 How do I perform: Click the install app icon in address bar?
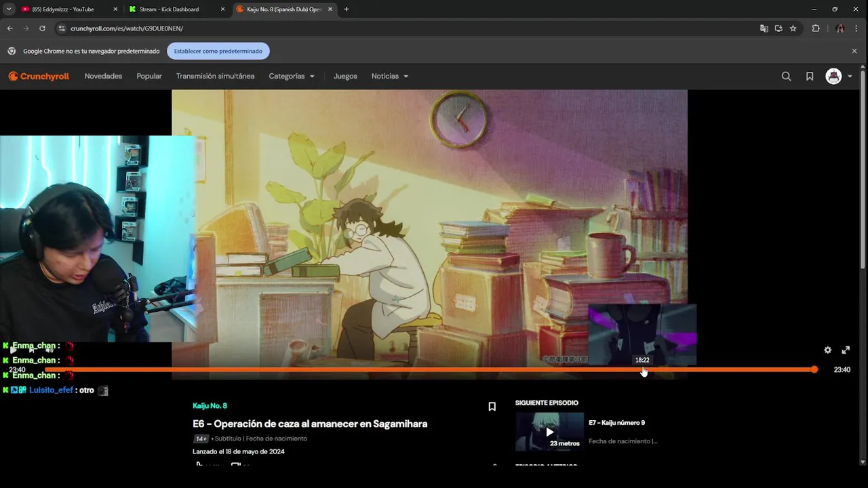click(x=778, y=28)
